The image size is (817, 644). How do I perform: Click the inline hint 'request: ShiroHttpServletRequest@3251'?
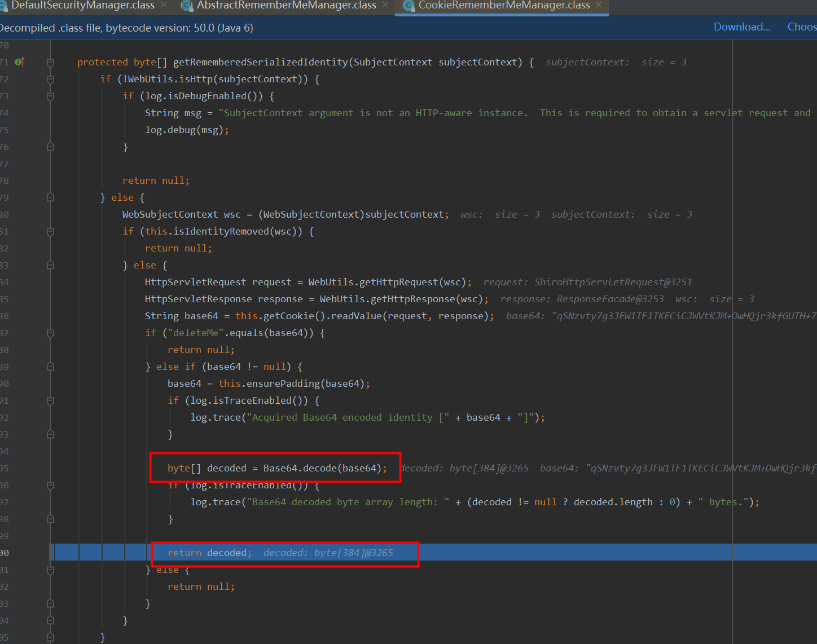tap(587, 282)
